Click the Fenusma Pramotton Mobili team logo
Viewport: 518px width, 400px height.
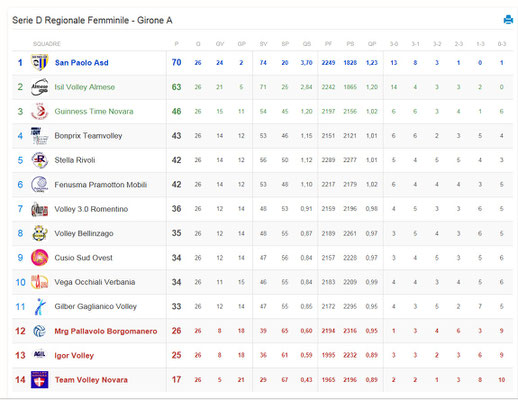(x=39, y=184)
